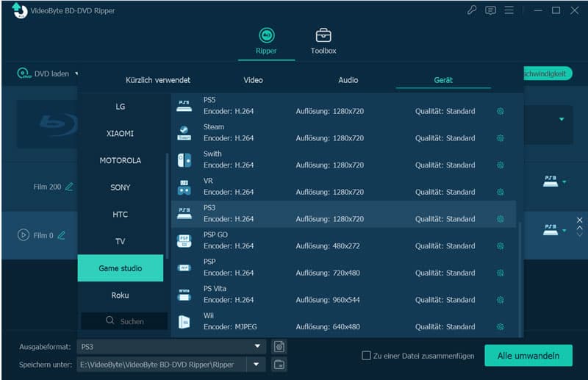Expand Film 200 PS3 format dropdown

[x=564, y=182]
